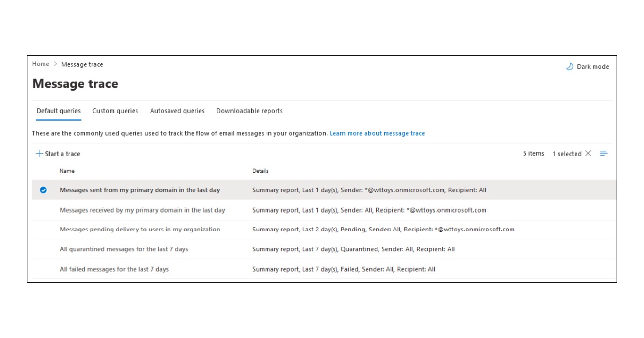Viewport: 644px width, 338px height.
Task: Open 'All failed messages for the last 7 days'
Action: [114, 269]
